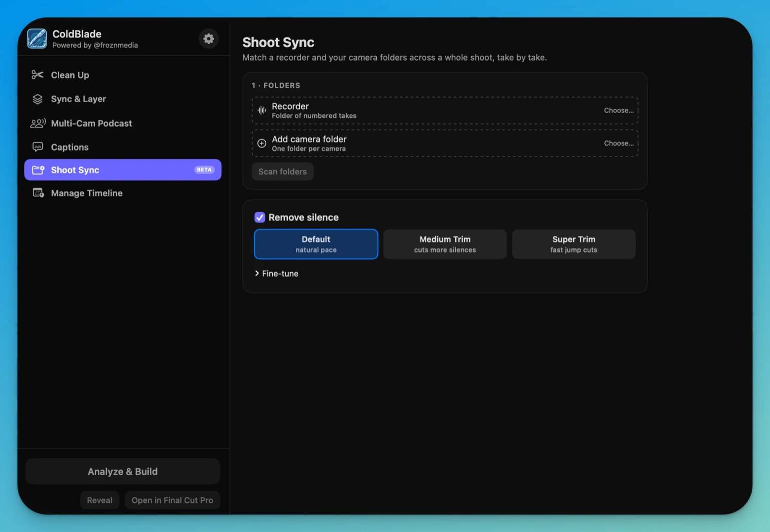770x532 pixels.
Task: Click the 'Folder of numbered takes' text
Action: pyautogui.click(x=314, y=116)
